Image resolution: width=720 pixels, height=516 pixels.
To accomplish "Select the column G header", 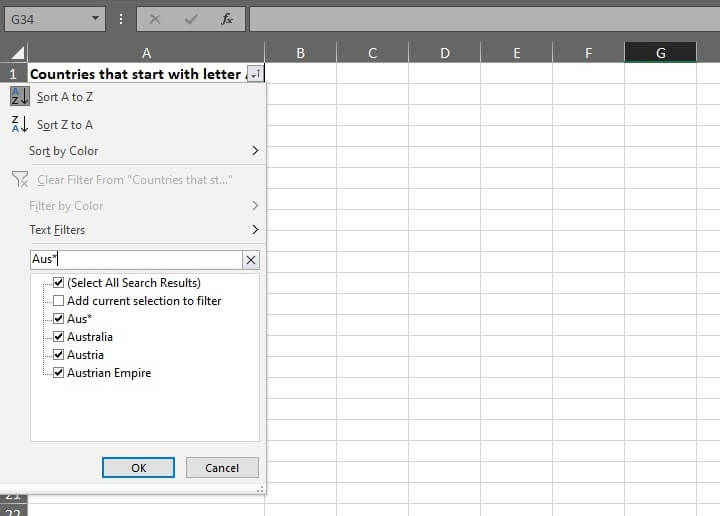I will 660,53.
